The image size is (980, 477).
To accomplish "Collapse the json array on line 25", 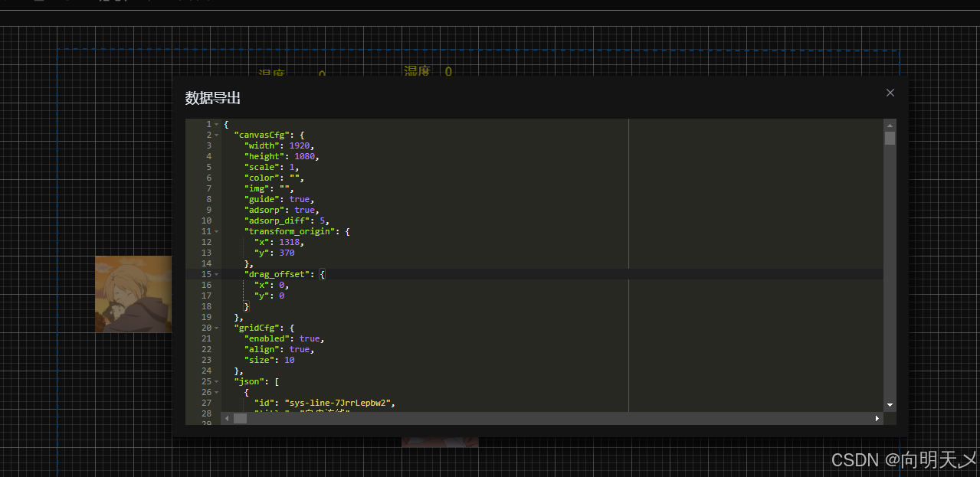I will click(x=217, y=381).
